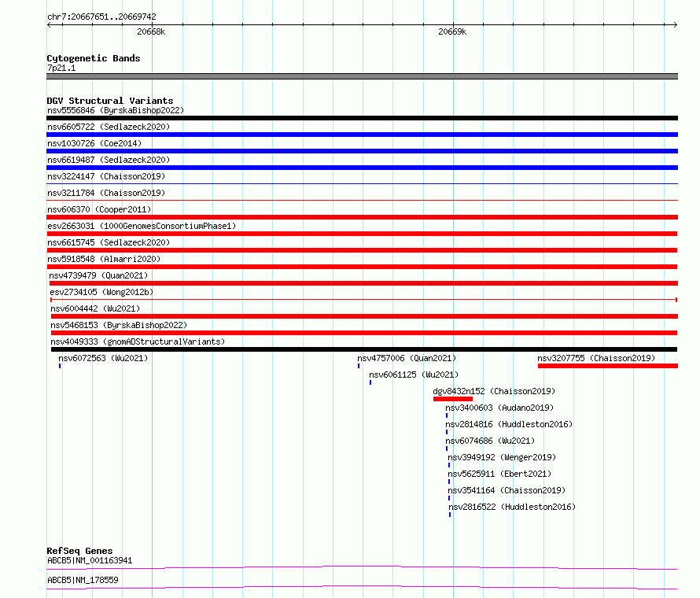Select the red bar for esv2663031
Viewport: 700px width, 598px height.
[x=362, y=234]
